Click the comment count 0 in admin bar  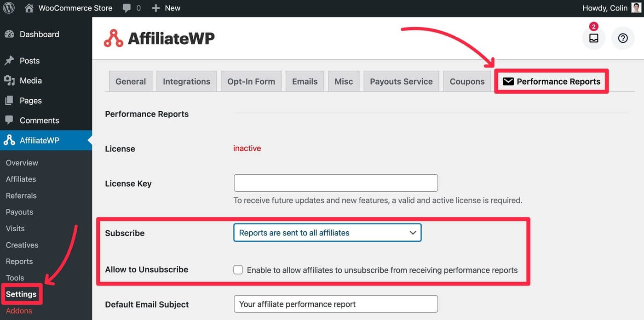pyautogui.click(x=138, y=8)
